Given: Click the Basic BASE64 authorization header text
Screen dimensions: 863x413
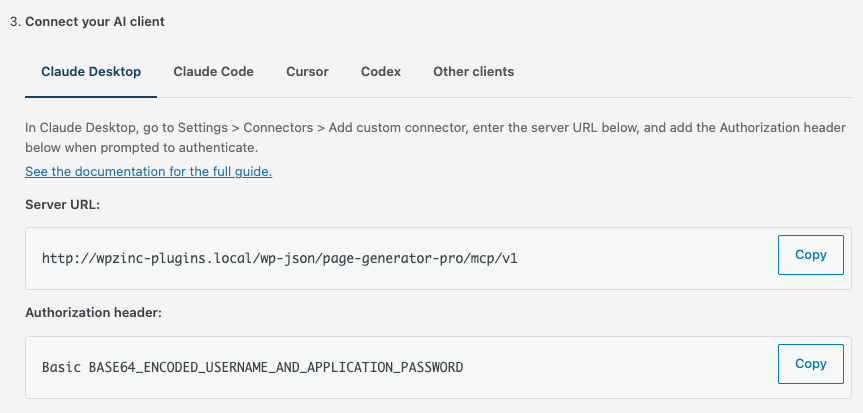Looking at the screenshot, I should (253, 367).
